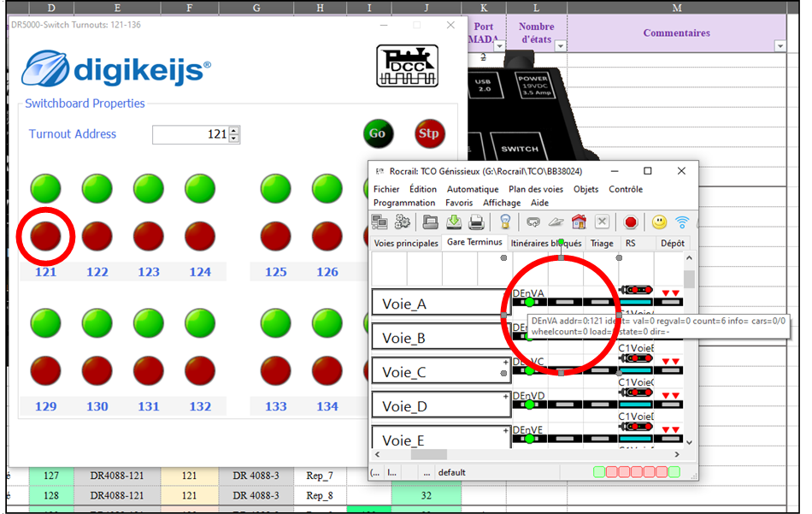Screen dimensions: 812x514
Task: Click the red LED for turnout 131
Action: [149, 371]
